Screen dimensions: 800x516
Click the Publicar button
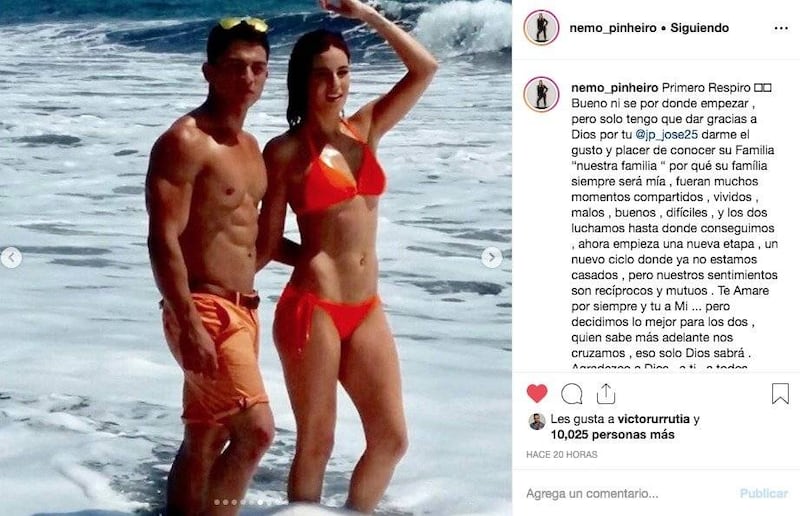pos(764,494)
